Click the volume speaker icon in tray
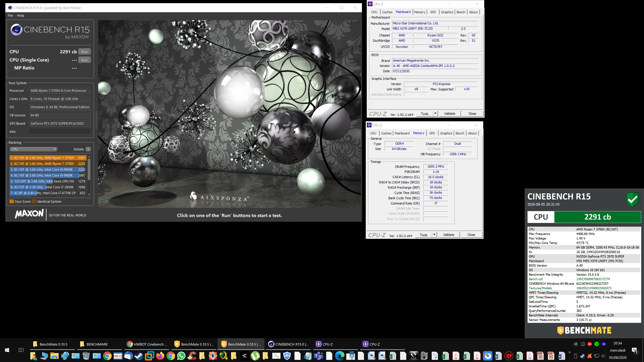644x362 pixels. click(x=604, y=356)
